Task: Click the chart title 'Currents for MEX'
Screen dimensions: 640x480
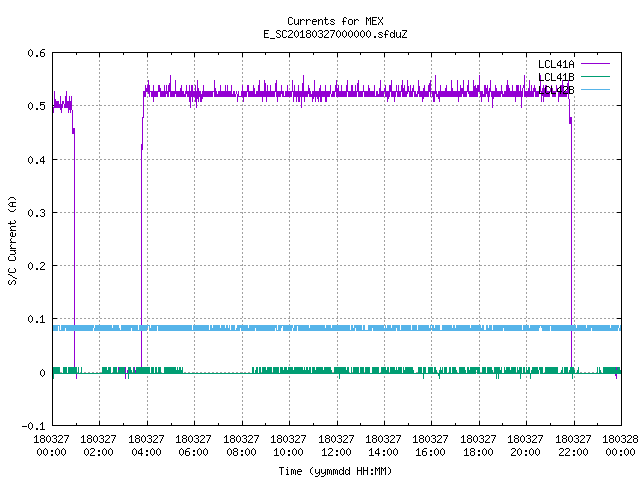Action: click(335, 21)
